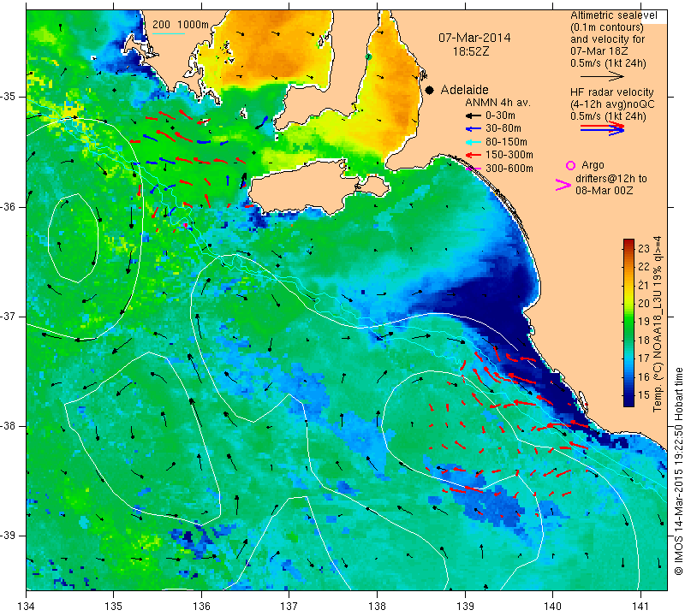Click the black Adelaide city marker dot
Image resolution: width=685 pixels, height=616 pixels.
(x=430, y=90)
